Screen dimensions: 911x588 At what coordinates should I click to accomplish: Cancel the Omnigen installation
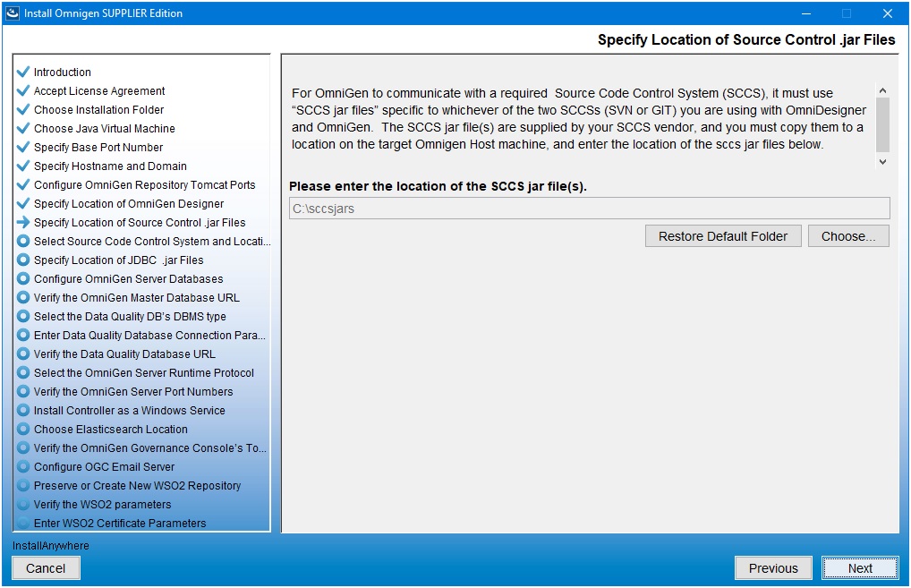46,567
